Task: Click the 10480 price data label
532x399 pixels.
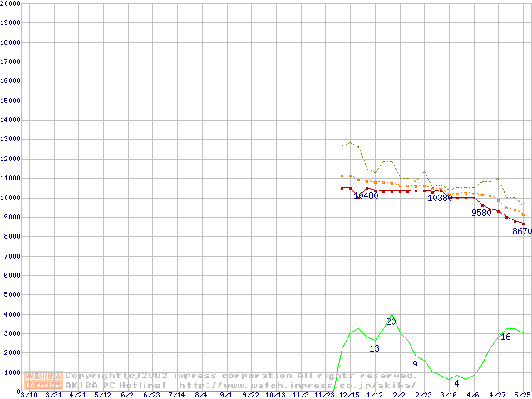Action: (366, 196)
